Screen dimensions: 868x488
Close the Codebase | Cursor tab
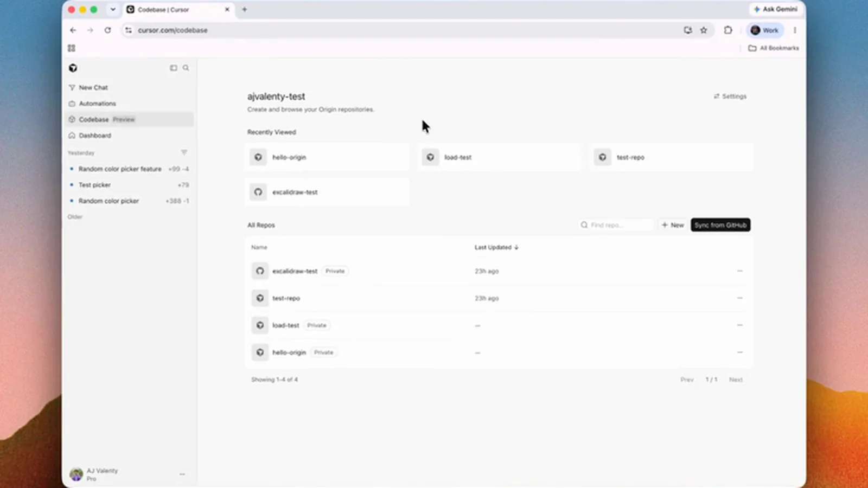[227, 9]
